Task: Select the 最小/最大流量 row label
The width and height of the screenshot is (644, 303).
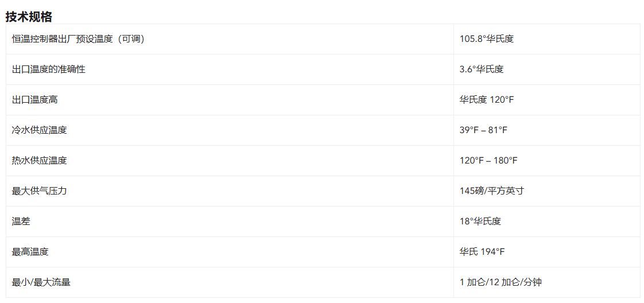Action: coord(41,282)
